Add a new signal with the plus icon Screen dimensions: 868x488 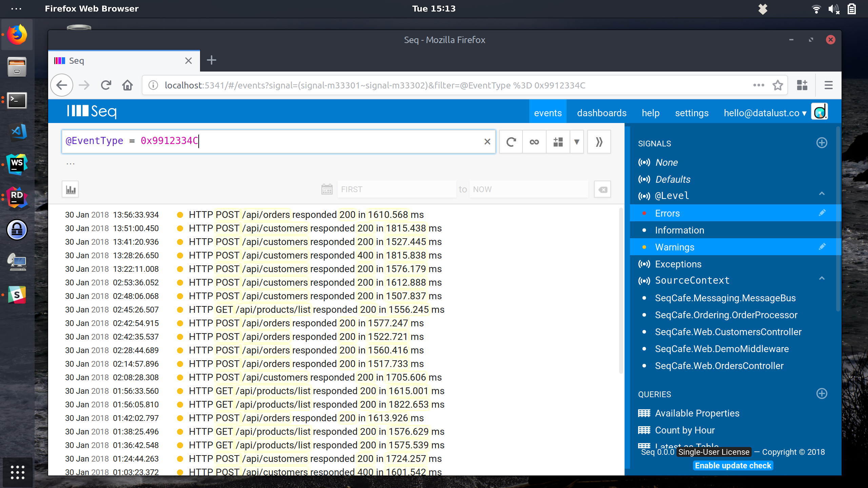coord(822,143)
